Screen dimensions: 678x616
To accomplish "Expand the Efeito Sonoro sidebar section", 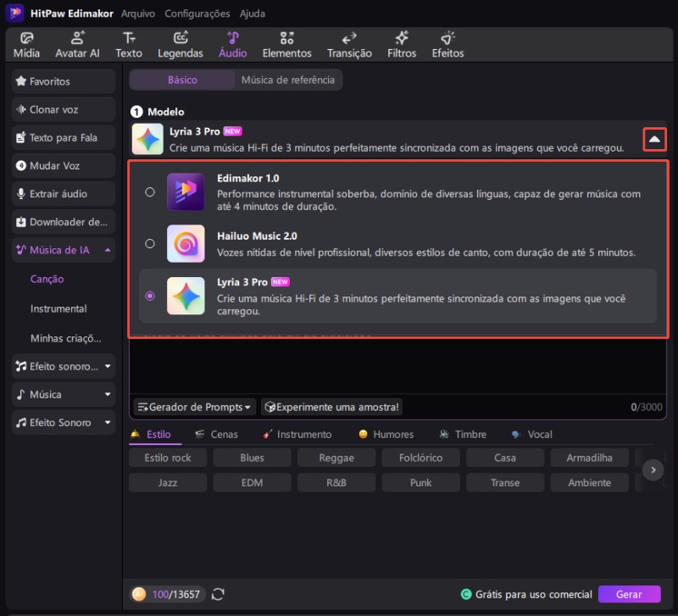I will (x=108, y=422).
